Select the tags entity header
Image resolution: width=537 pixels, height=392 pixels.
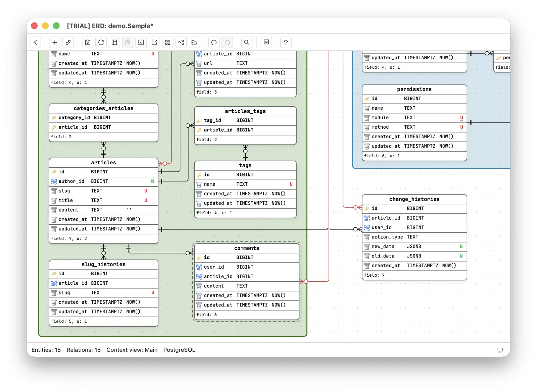(245, 166)
